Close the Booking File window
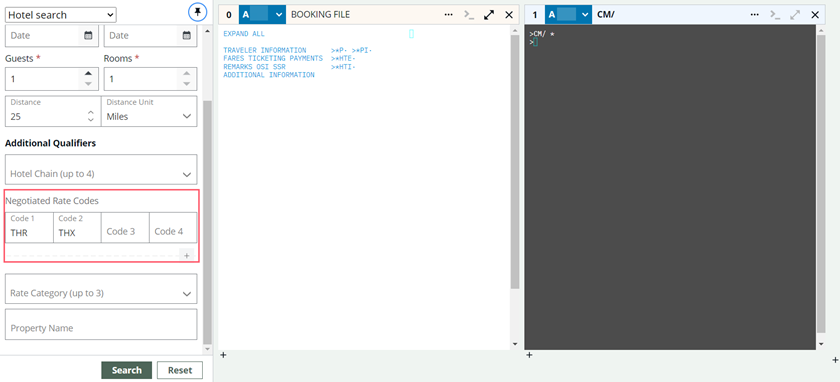The height and width of the screenshot is (382, 840). (x=509, y=14)
